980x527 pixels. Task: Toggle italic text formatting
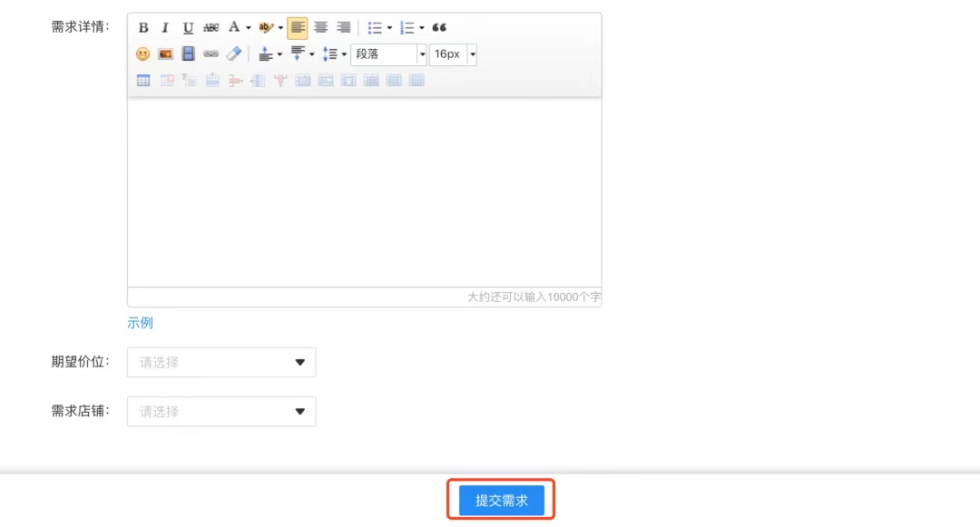[x=165, y=27]
